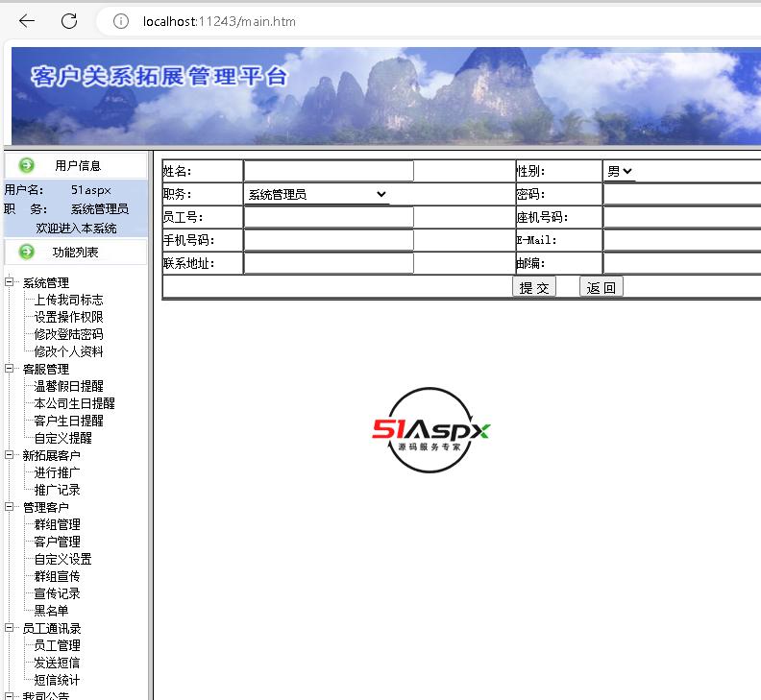Select the 新拓展客户 category label
The image size is (761, 700).
[x=52, y=455]
